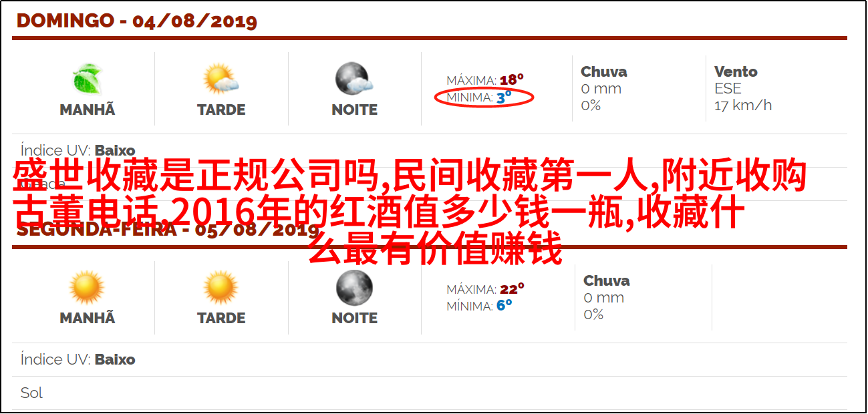The width and height of the screenshot is (868, 414).
Task: Click Sunday's night cloudy moon icon
Action: [x=354, y=79]
